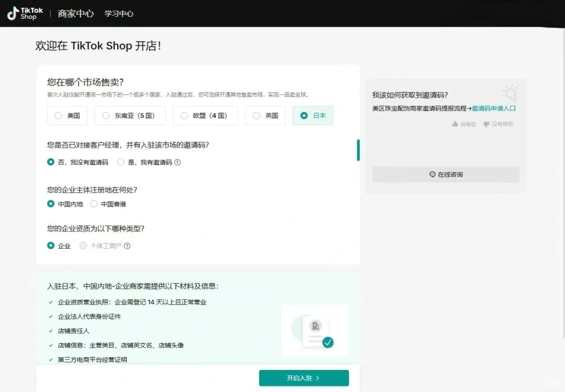
Task: Open 学习中心 in the top menu
Action: (x=118, y=13)
